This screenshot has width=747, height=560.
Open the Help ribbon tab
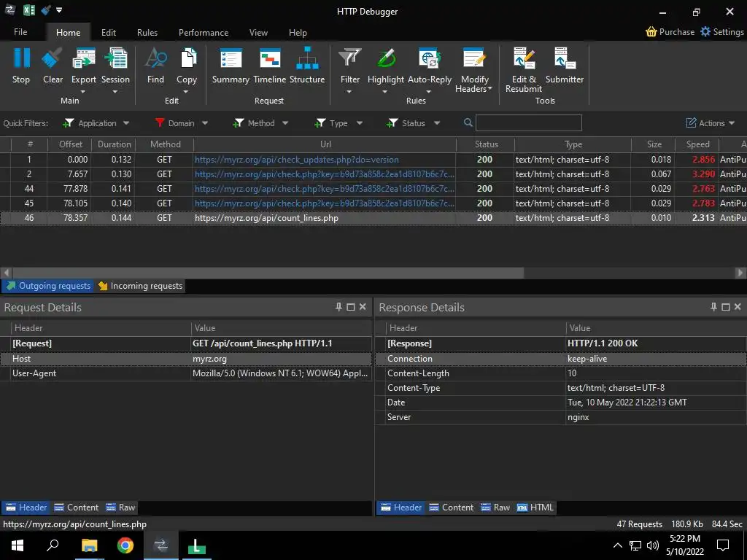(298, 32)
